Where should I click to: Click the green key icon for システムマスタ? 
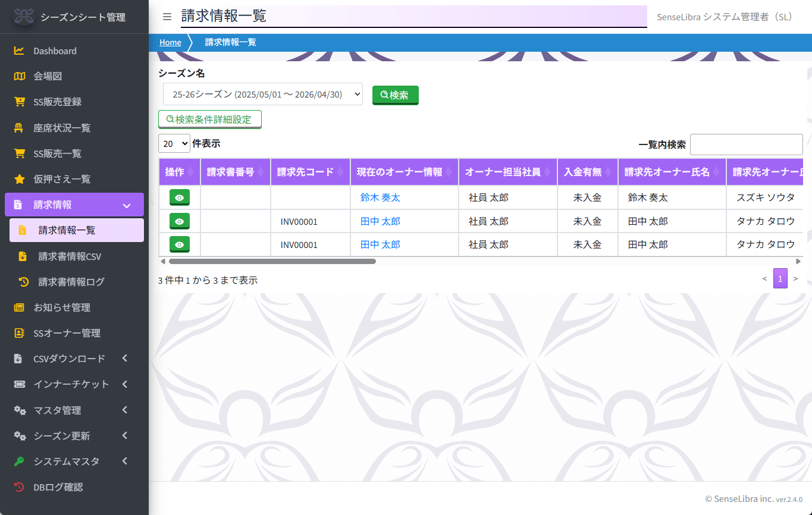pyautogui.click(x=18, y=461)
